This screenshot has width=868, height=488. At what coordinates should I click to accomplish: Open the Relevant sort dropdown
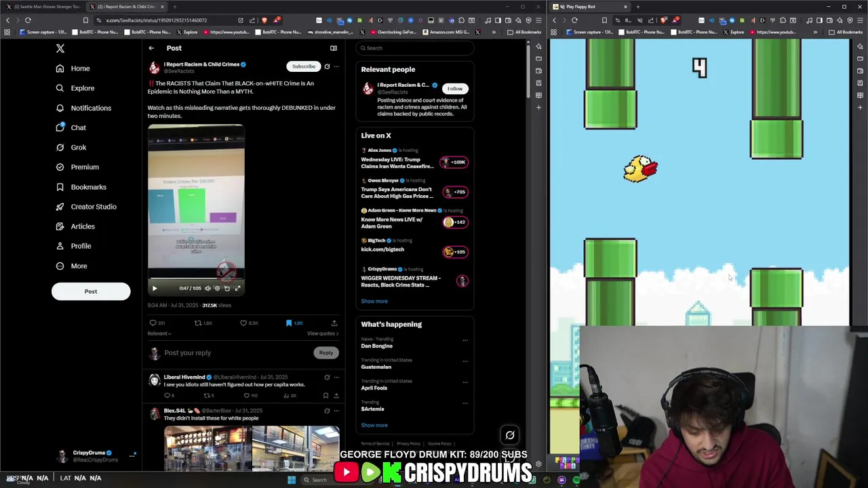click(159, 333)
